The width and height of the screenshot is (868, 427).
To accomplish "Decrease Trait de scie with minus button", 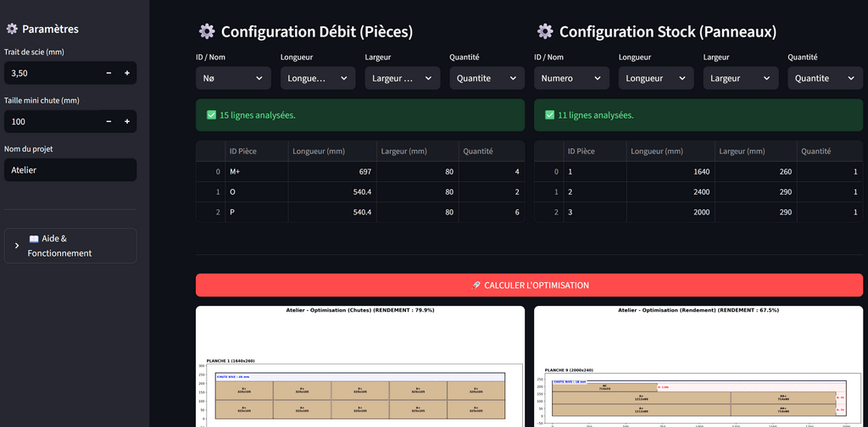I will 108,73.
